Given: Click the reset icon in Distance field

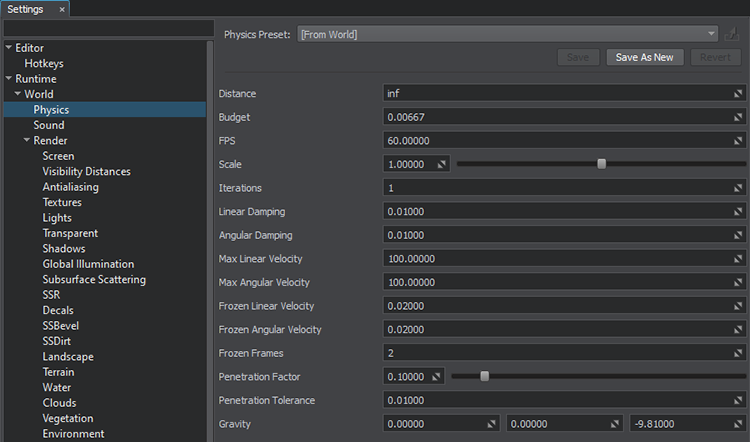Looking at the screenshot, I should pyautogui.click(x=737, y=94).
